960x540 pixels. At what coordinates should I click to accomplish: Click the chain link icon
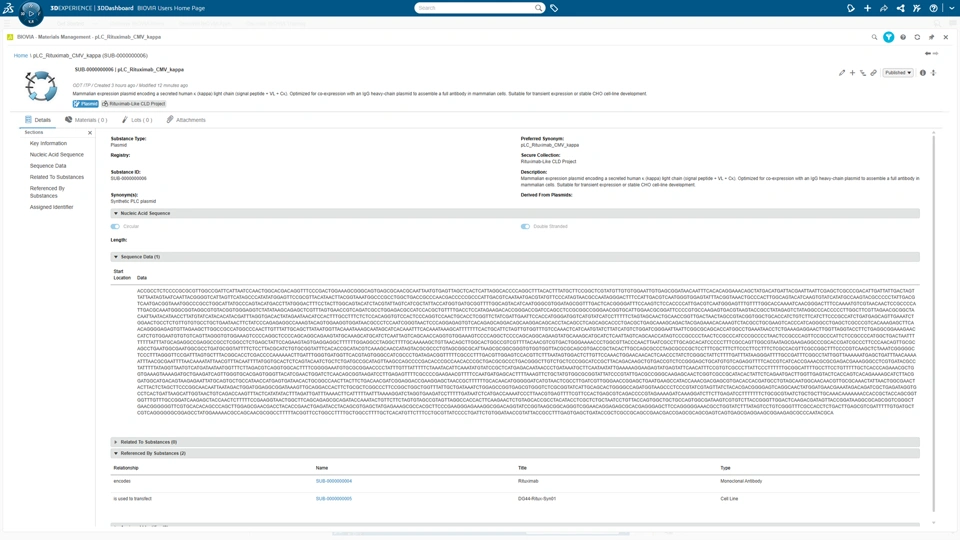click(x=874, y=73)
